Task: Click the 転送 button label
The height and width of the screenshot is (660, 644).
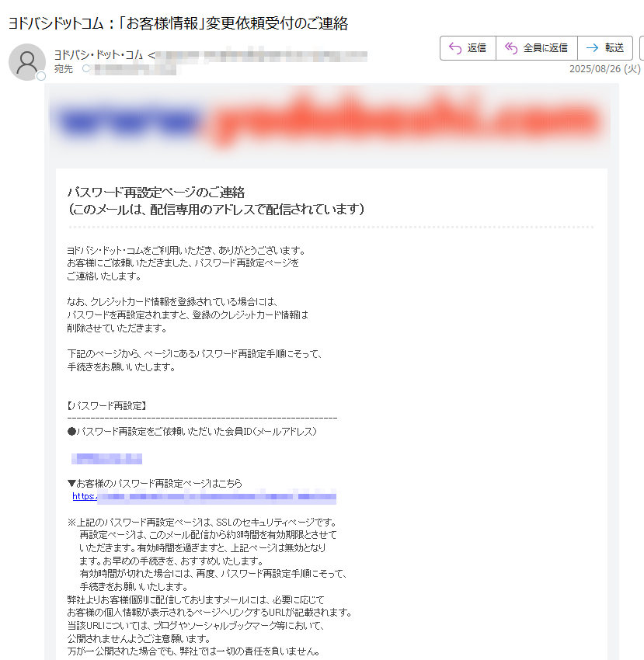Action: click(x=614, y=48)
